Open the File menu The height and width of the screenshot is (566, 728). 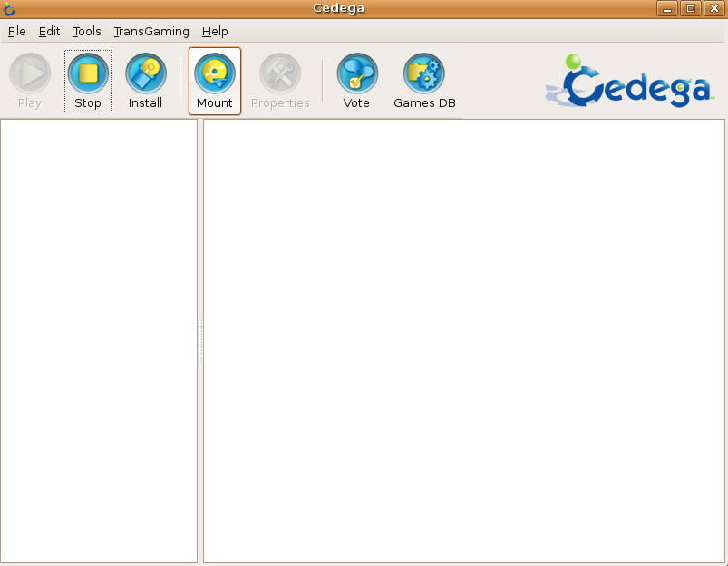(x=16, y=32)
